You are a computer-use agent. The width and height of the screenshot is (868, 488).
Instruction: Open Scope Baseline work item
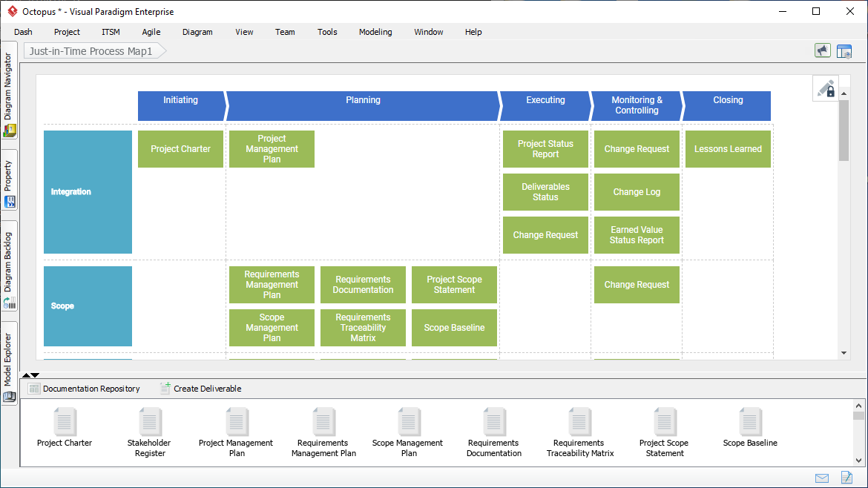click(x=455, y=328)
